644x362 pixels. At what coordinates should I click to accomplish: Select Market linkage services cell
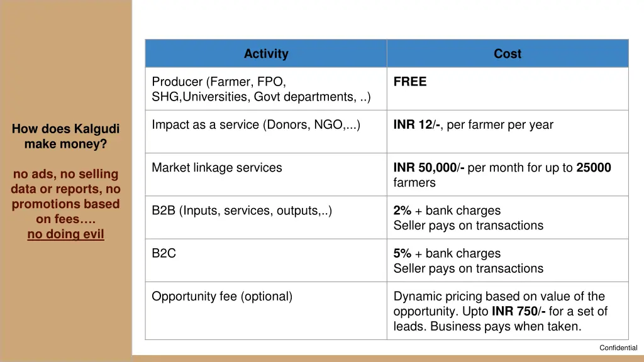click(266, 175)
